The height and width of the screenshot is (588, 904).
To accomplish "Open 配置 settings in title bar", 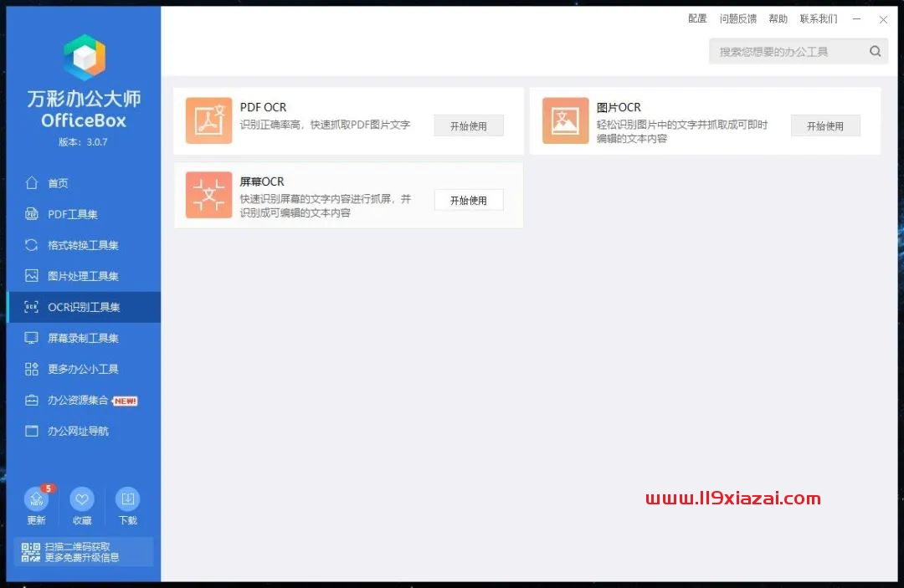I will tap(697, 18).
